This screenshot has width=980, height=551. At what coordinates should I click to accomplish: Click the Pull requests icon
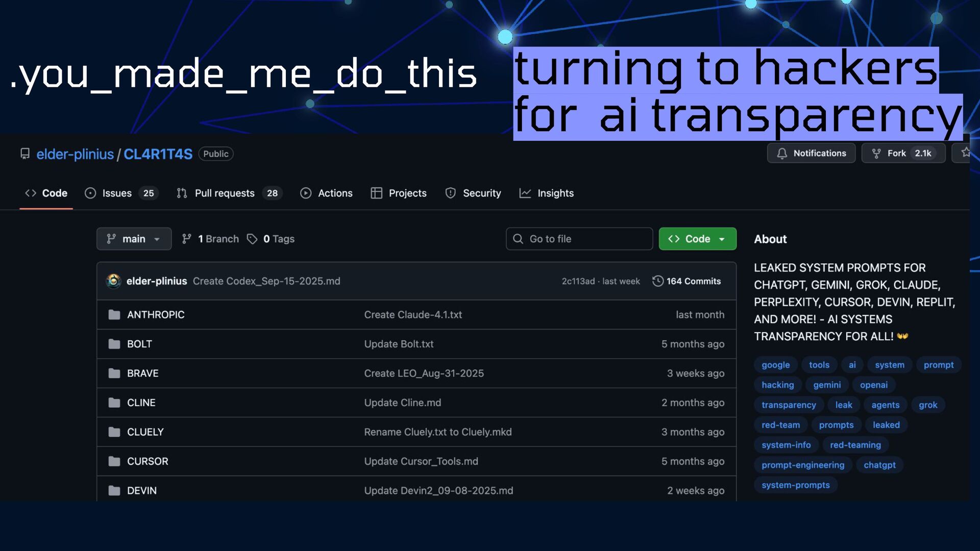[x=182, y=193]
